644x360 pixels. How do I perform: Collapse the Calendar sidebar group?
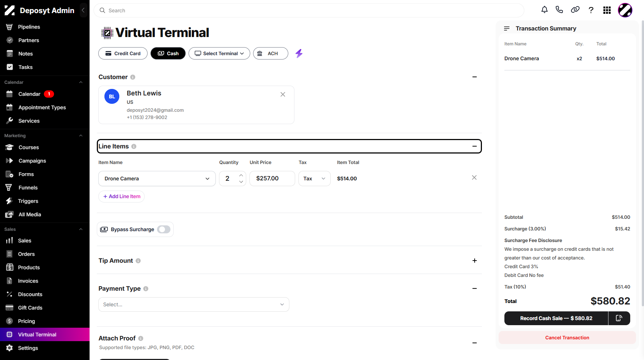[x=81, y=82]
